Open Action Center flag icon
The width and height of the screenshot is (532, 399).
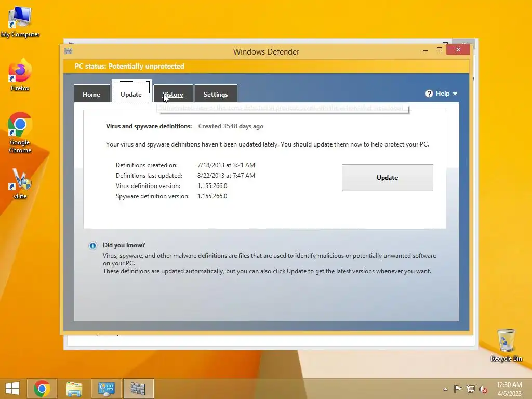point(458,389)
